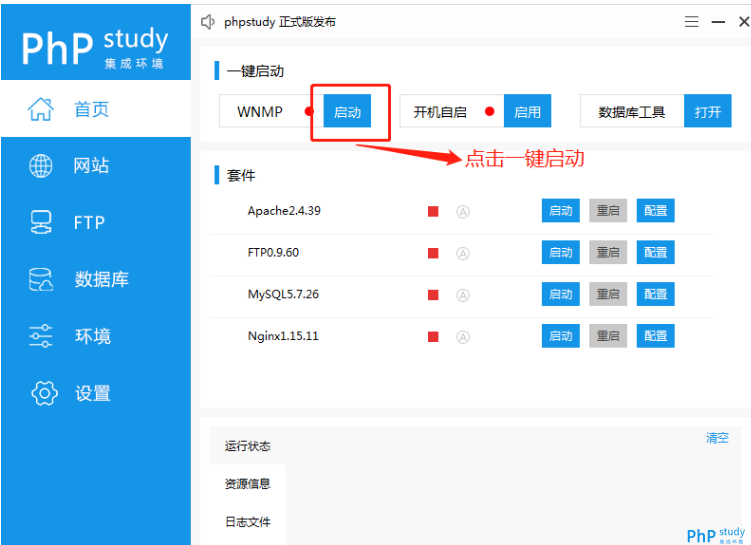751x545 pixels.
Task: Click the database cloud icon
Action: [41, 279]
